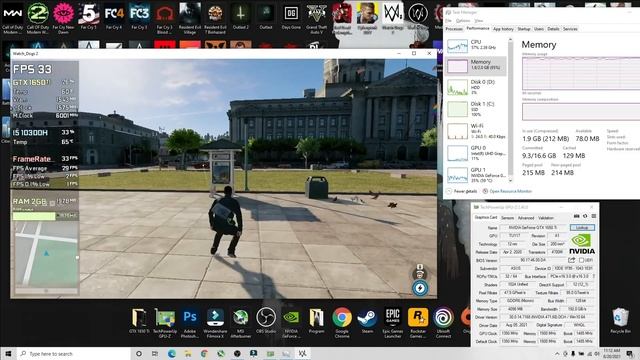Open File Explorer from the taskbar
Screen dimensions: 640x360
[188, 353]
